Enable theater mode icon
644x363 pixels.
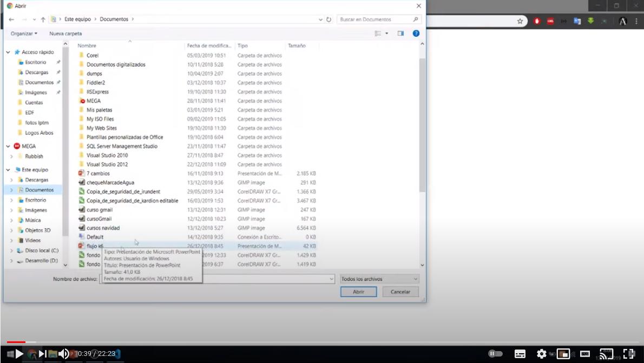[585, 354]
